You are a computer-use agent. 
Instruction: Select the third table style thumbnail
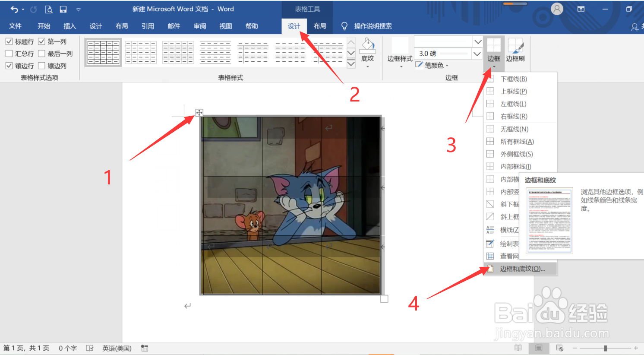coord(178,53)
